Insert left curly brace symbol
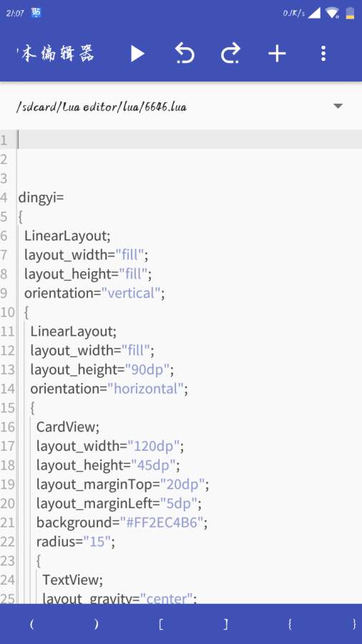This screenshot has height=644, width=362. coord(290,624)
